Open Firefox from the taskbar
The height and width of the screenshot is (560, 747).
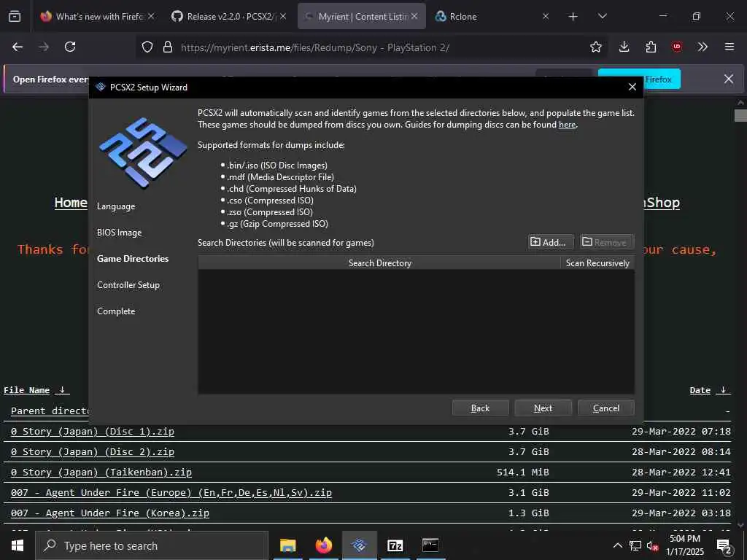[x=323, y=545]
